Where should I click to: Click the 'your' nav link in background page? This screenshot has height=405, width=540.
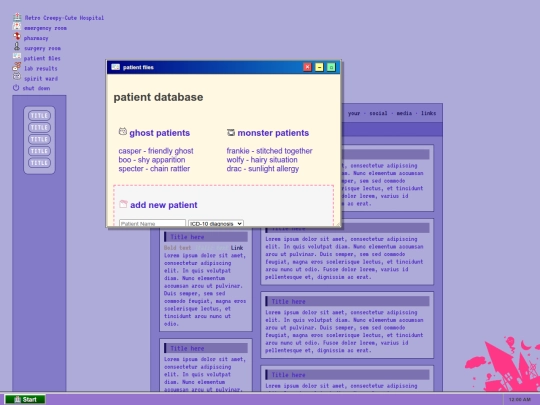[354, 113]
